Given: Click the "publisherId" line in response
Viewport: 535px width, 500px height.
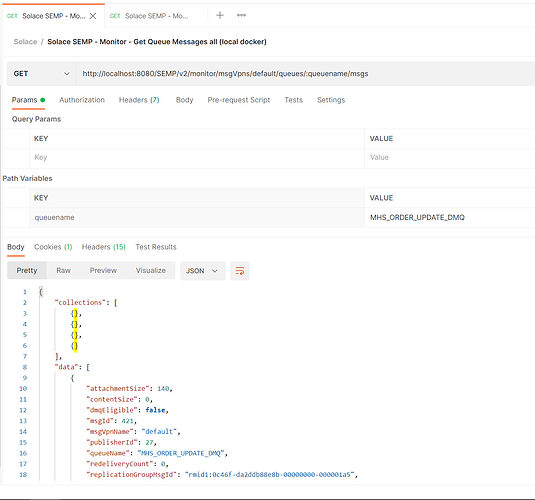Looking at the screenshot, I should (x=121, y=443).
